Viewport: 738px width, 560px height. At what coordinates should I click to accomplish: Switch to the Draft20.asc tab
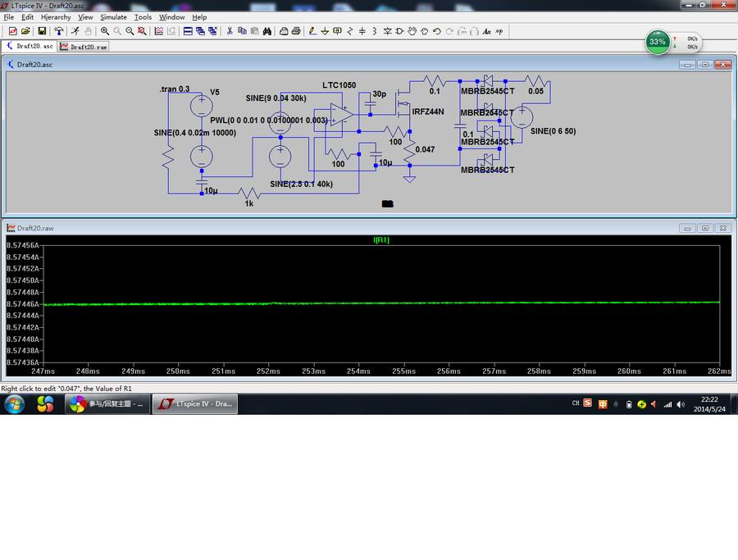click(30, 46)
